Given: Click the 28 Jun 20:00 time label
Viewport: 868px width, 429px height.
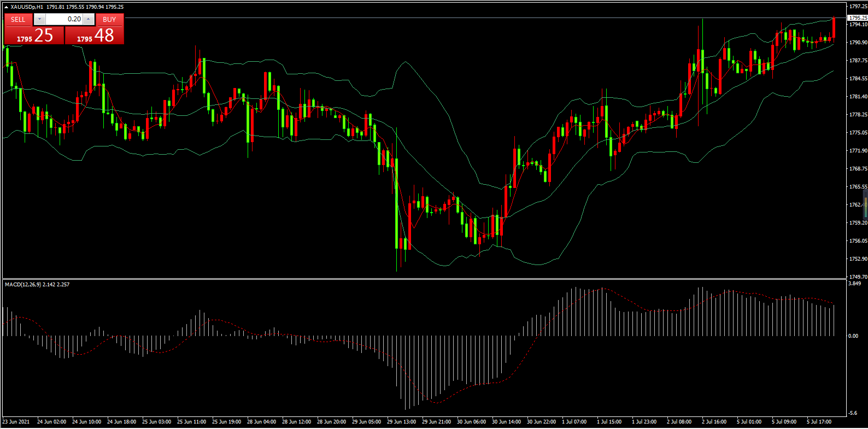Looking at the screenshot, I should click(331, 422).
